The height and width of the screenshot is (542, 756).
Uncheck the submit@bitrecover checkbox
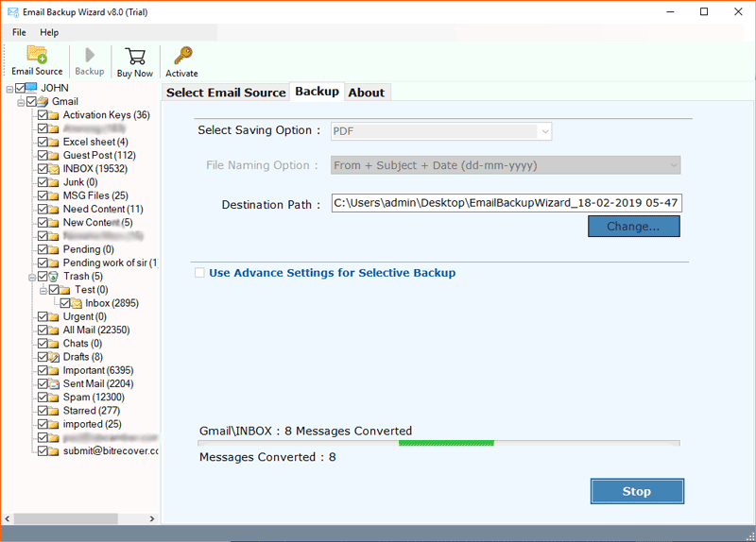[43, 451]
